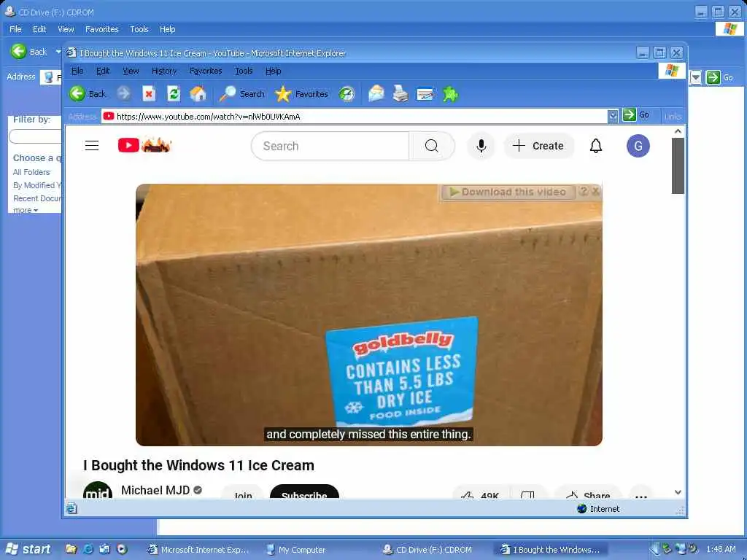Click the page scrollbar up arrow
The height and width of the screenshot is (560, 747).
point(678,131)
